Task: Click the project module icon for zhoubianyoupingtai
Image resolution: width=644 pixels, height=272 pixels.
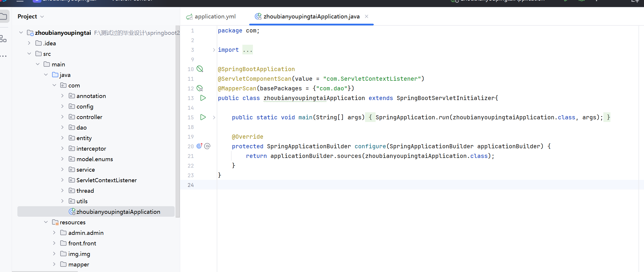Action: pyautogui.click(x=30, y=33)
